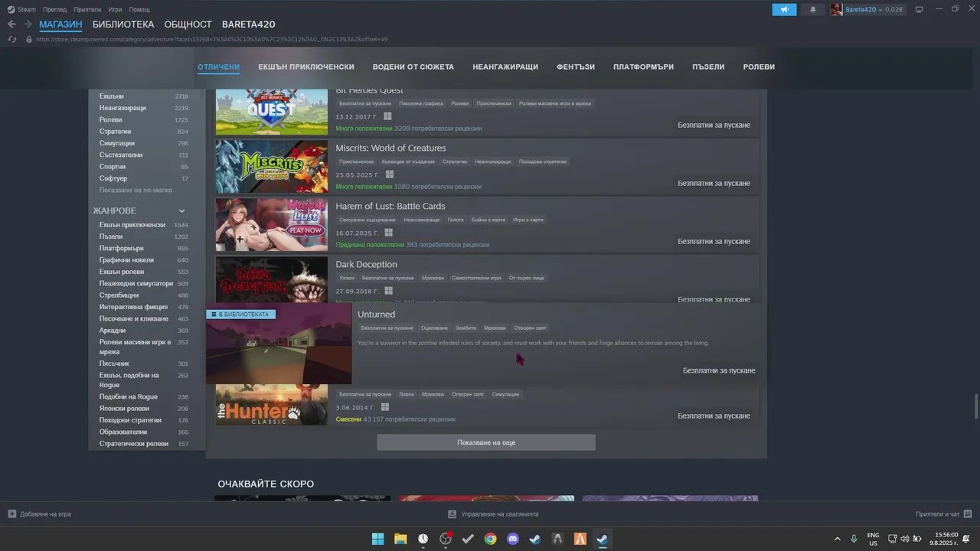Open Discord from the taskbar
Viewport: 980px width, 551px height.
pos(513,539)
